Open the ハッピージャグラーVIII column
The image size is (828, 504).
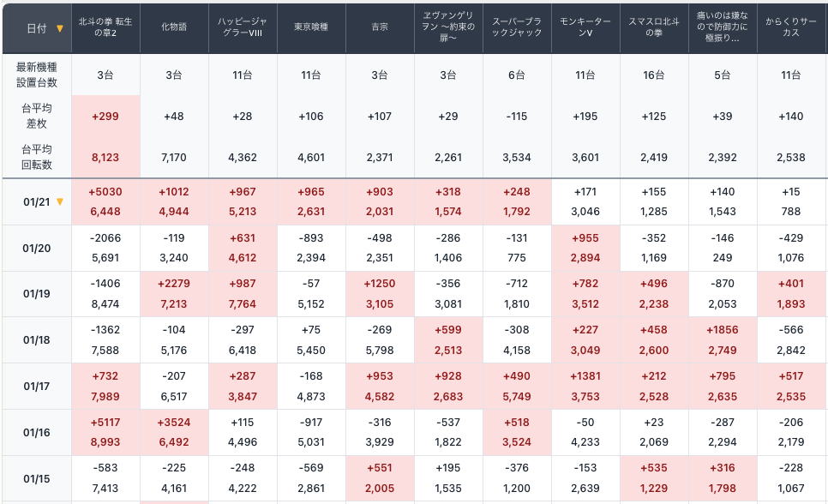tap(243, 27)
